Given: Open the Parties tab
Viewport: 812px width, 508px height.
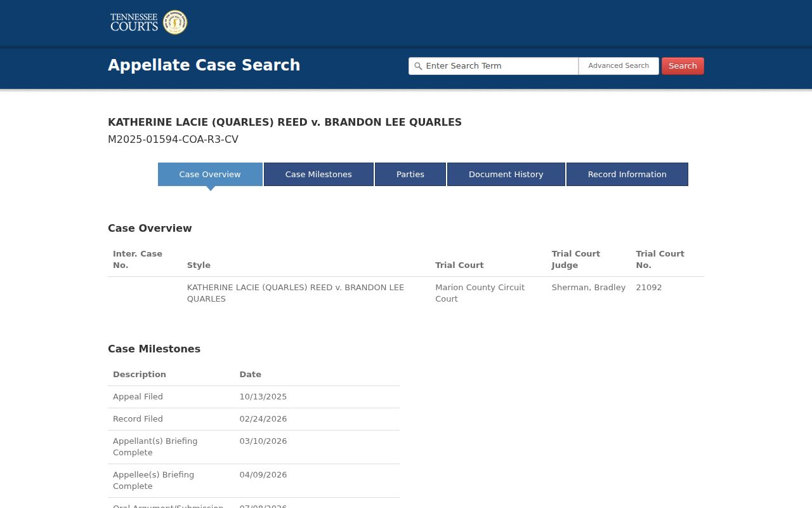Looking at the screenshot, I should [410, 174].
